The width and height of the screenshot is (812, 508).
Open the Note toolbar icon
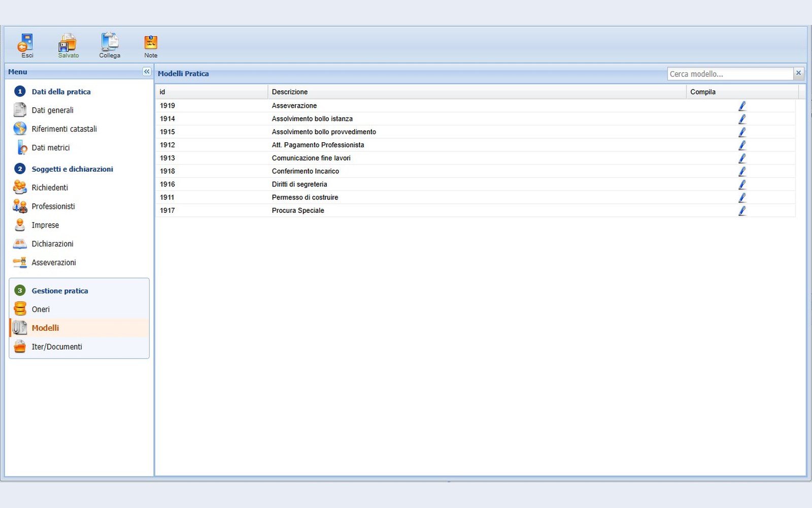point(151,42)
